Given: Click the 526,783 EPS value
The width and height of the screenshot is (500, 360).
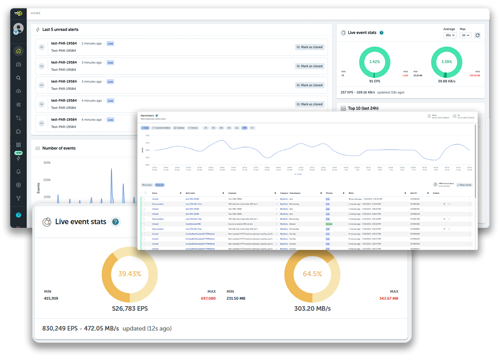Looking at the screenshot, I should tap(130, 309).
